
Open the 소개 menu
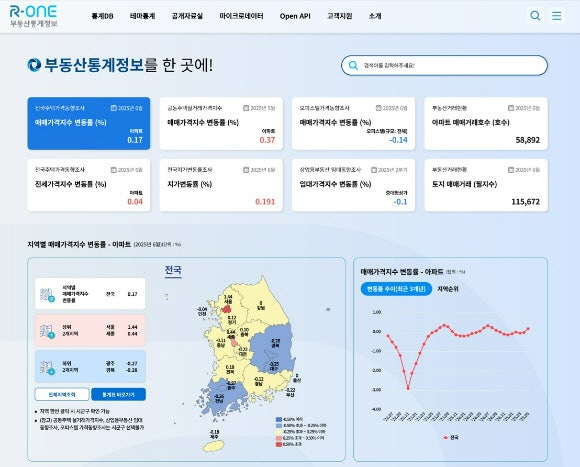(375, 16)
